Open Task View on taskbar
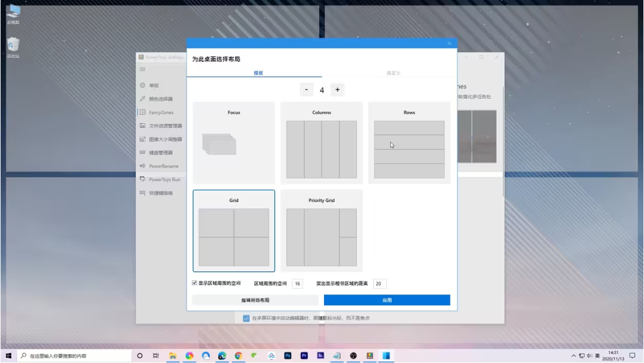The image size is (644, 363). click(x=156, y=355)
